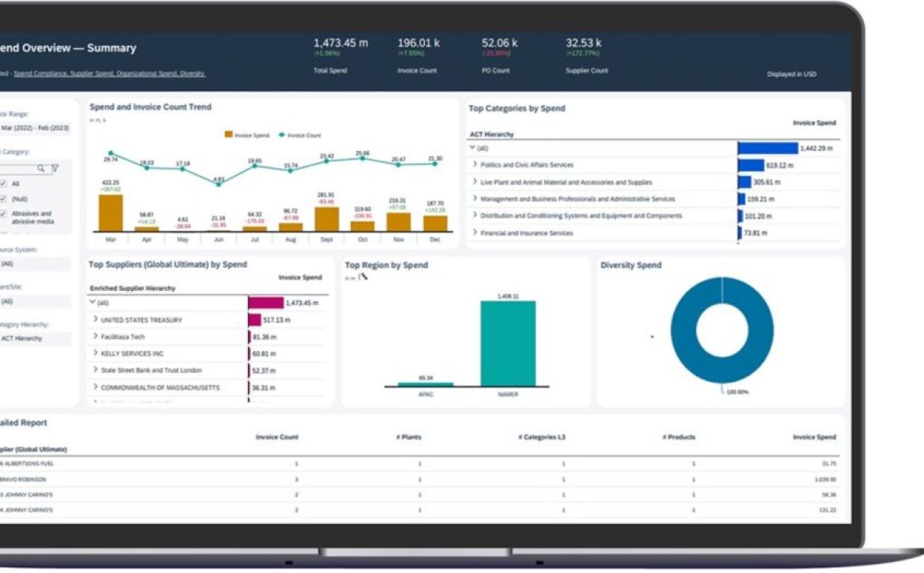Click the orange Invoice Spend legend marker
924x573 pixels.
pyautogui.click(x=228, y=135)
